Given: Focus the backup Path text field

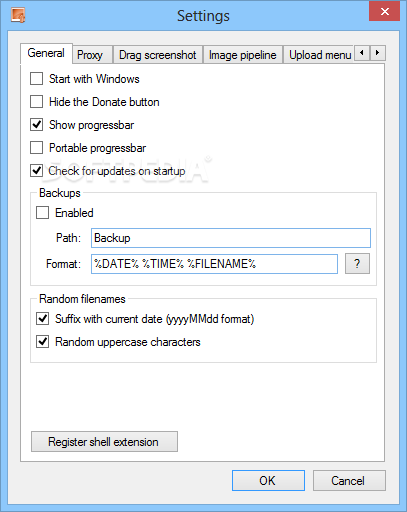Looking at the screenshot, I should point(231,238).
